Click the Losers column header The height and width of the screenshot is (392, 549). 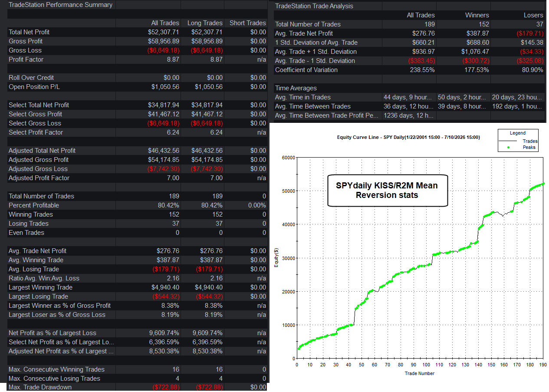tap(533, 15)
